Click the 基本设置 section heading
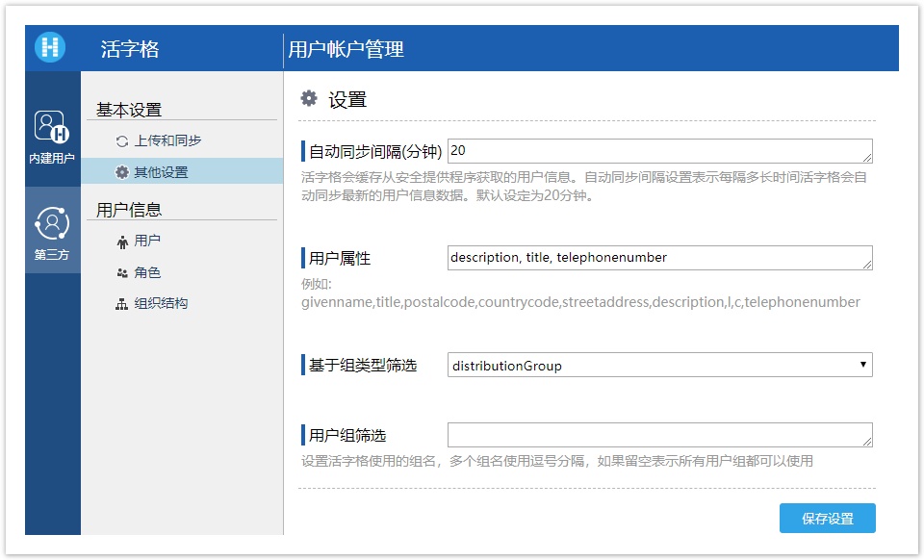 pos(129,110)
